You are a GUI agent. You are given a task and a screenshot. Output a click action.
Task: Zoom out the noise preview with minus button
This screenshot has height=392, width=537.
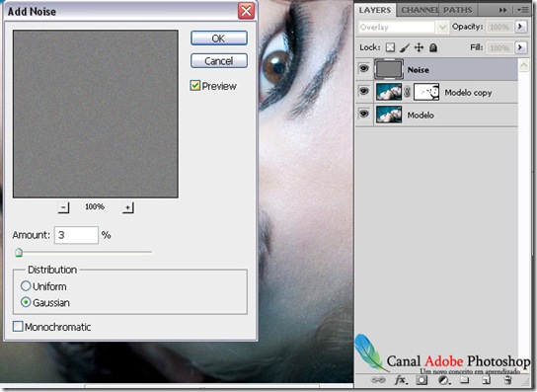click(63, 207)
